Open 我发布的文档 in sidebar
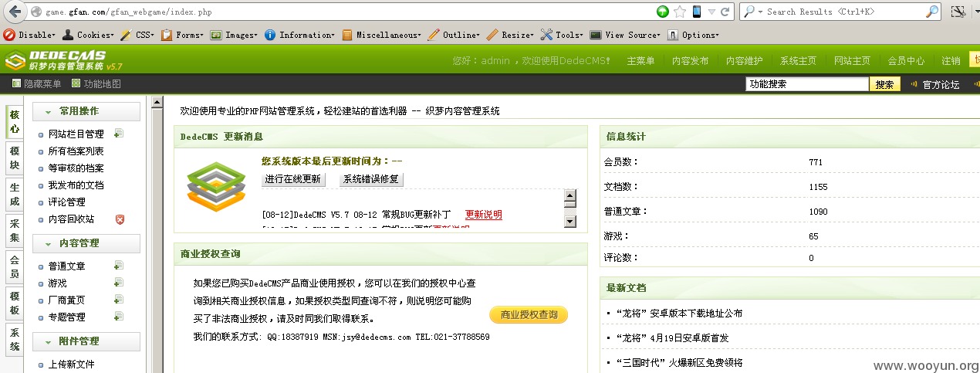The height and width of the screenshot is (373, 980). point(76,185)
